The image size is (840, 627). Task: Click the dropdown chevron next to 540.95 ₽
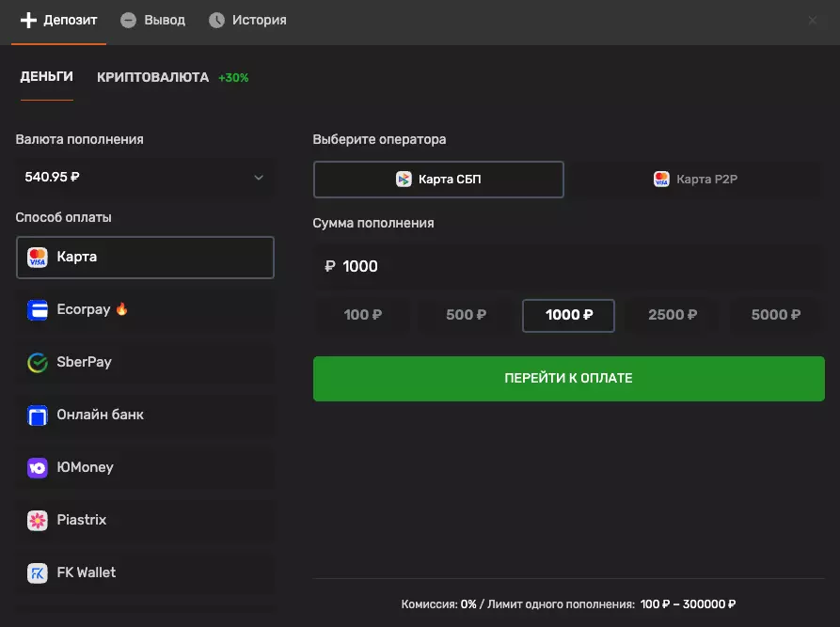[x=259, y=178]
